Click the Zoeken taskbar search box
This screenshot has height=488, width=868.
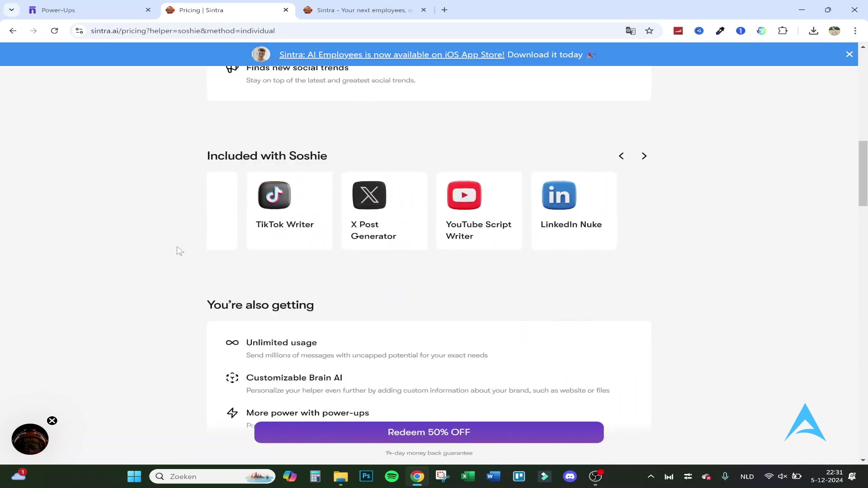(212, 476)
